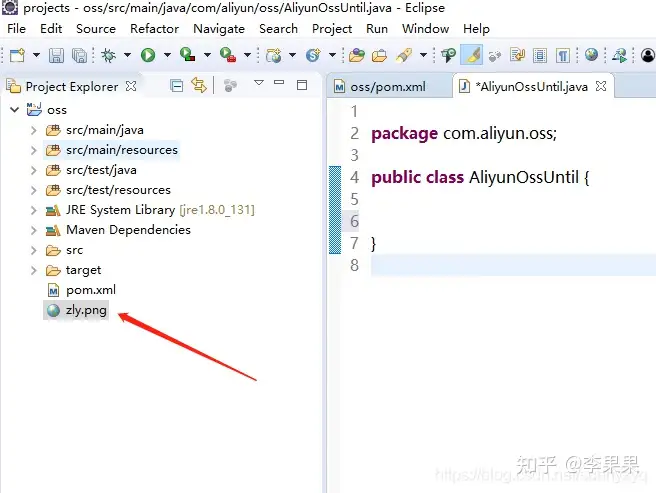Viewport: 656px width, 493px height.
Task: Click the New Java Class icon
Action: [x=313, y=55]
